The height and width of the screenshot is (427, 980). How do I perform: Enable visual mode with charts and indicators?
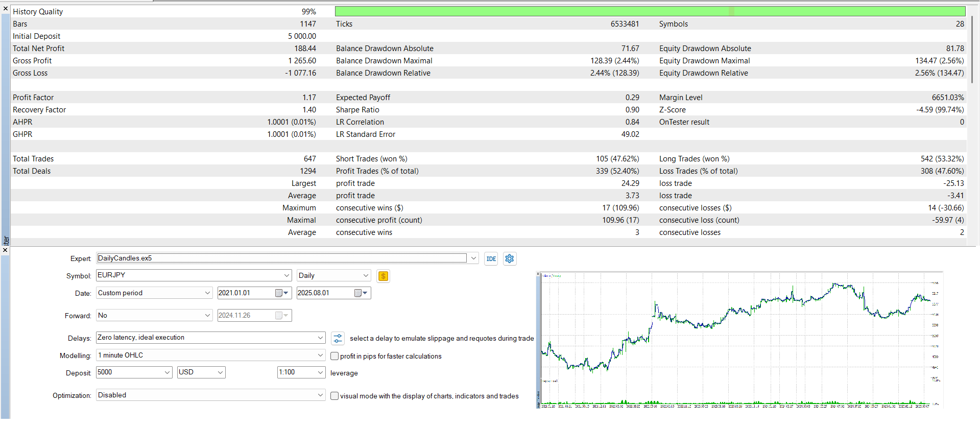pyautogui.click(x=334, y=396)
